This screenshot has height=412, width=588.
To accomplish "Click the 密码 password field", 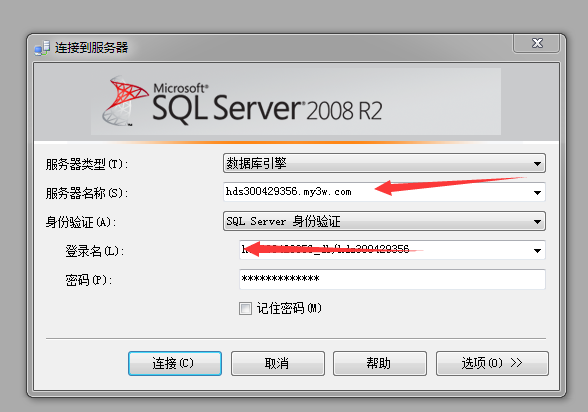I will pyautogui.click(x=392, y=279).
